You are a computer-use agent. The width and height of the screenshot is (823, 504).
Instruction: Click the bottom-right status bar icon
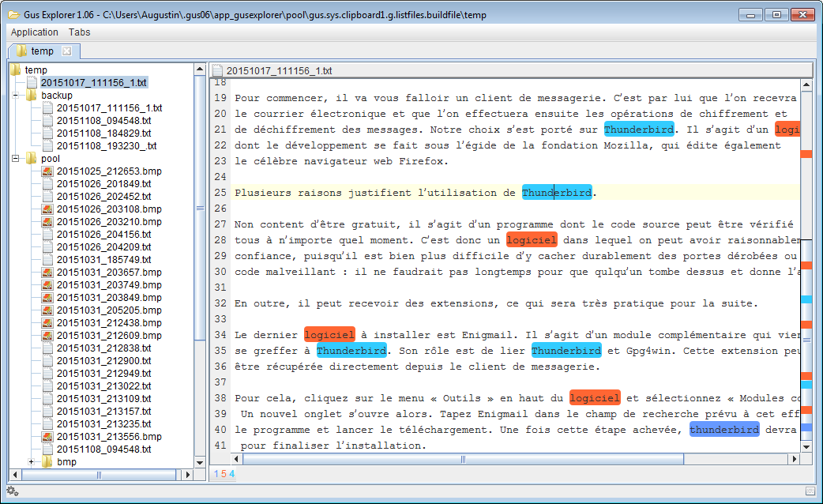coord(810,491)
